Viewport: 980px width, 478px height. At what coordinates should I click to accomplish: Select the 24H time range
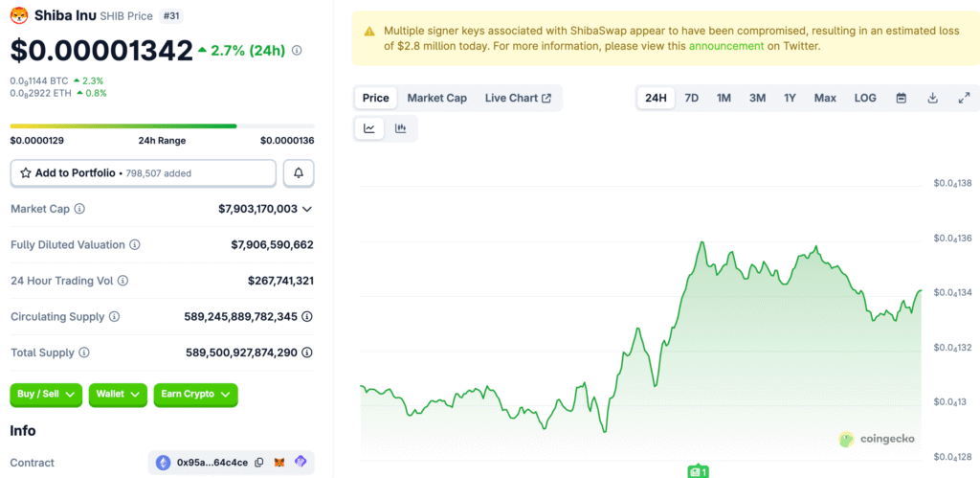pyautogui.click(x=657, y=99)
